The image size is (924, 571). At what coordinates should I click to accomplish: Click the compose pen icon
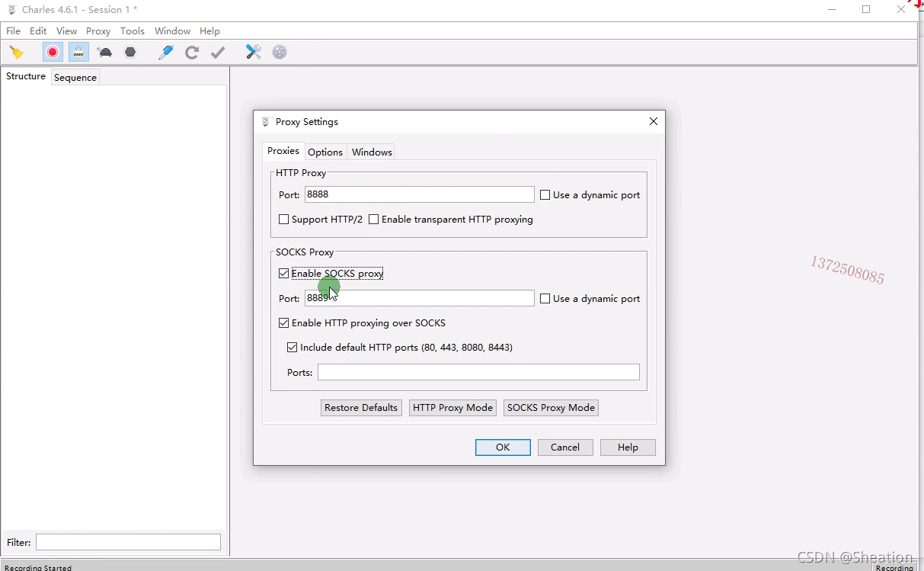coord(166,52)
